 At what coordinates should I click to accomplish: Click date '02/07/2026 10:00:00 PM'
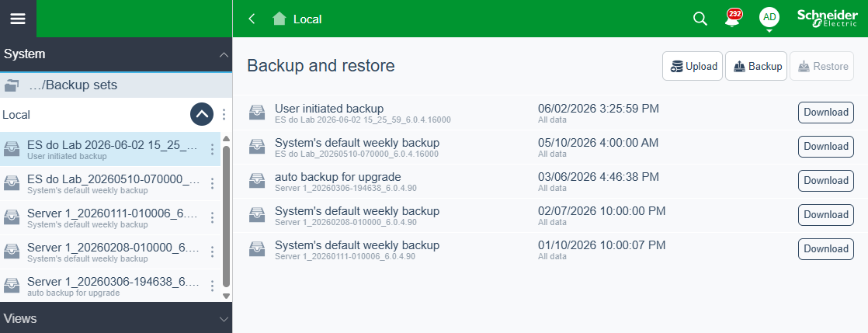[x=602, y=211]
